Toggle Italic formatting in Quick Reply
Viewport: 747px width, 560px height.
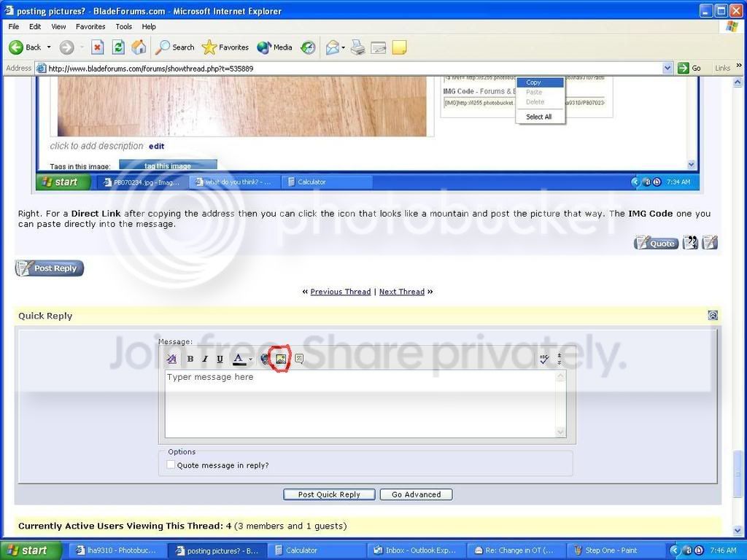coord(205,359)
